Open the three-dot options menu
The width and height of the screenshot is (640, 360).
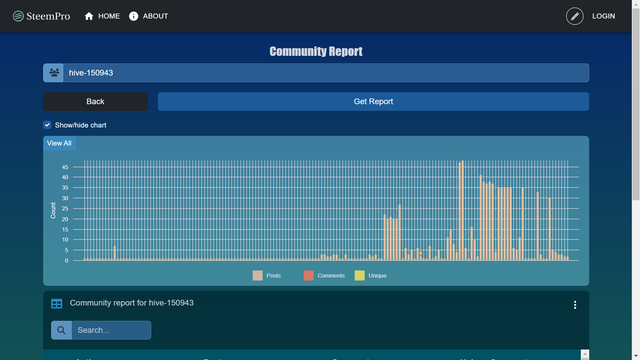point(575,305)
